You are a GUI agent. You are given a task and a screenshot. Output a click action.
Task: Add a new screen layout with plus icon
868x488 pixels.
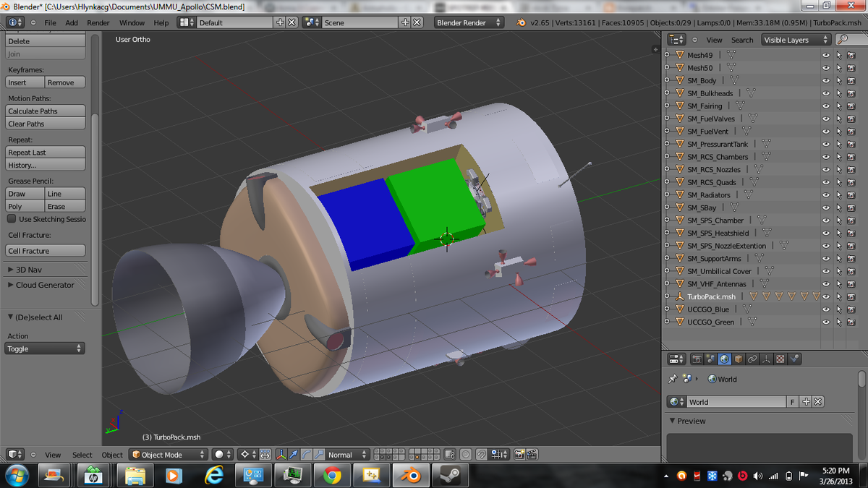pyautogui.click(x=281, y=22)
